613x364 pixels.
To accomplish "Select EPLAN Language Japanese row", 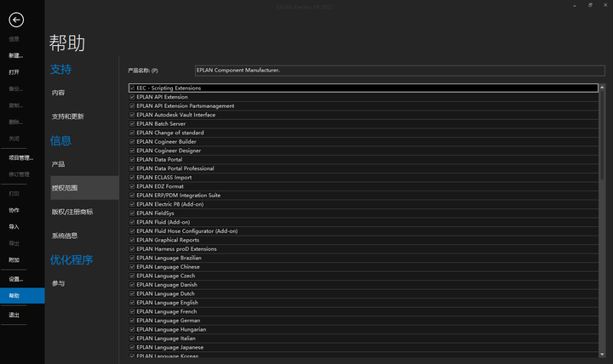I will 364,348.
